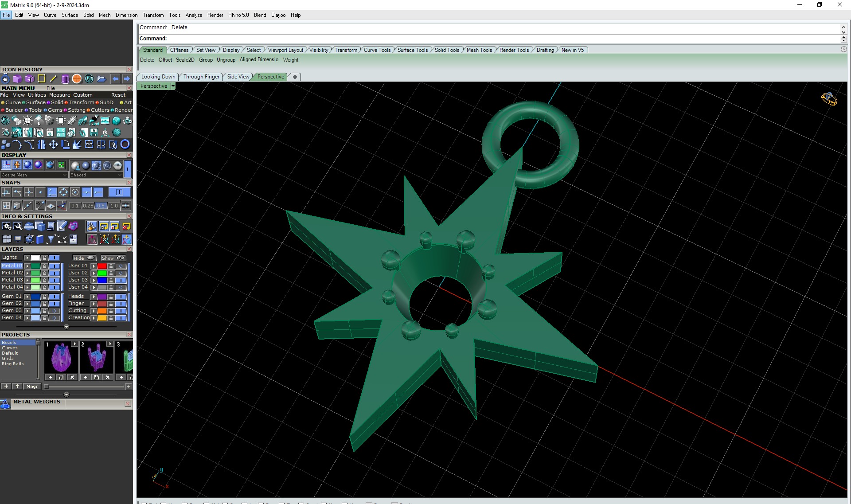The height and width of the screenshot is (504, 851).
Task: Switch to Side View viewport tab
Action: point(238,77)
